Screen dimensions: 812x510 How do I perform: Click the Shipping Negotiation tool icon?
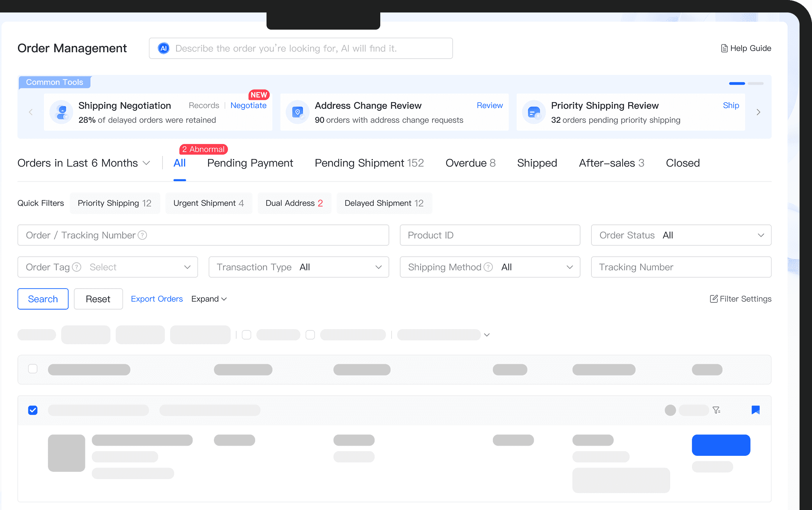coord(62,112)
